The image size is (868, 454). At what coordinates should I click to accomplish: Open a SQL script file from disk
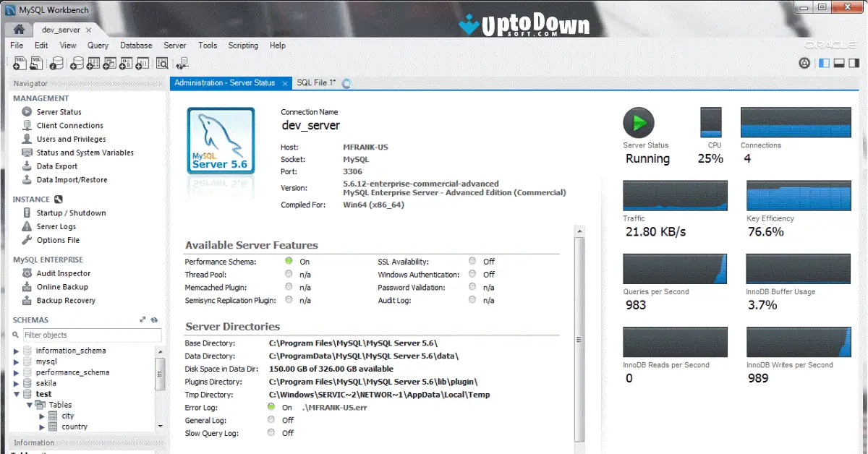pos(36,63)
